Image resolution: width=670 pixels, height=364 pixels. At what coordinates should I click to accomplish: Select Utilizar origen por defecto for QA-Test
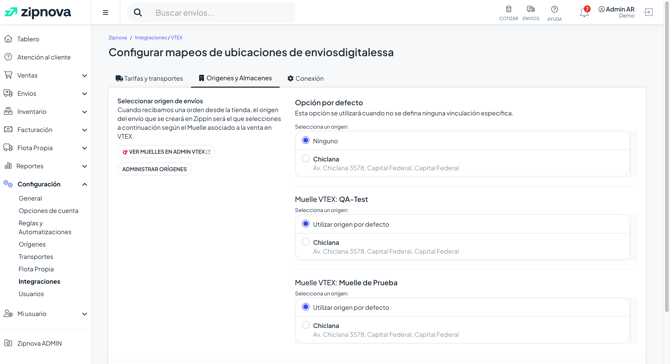306,223
